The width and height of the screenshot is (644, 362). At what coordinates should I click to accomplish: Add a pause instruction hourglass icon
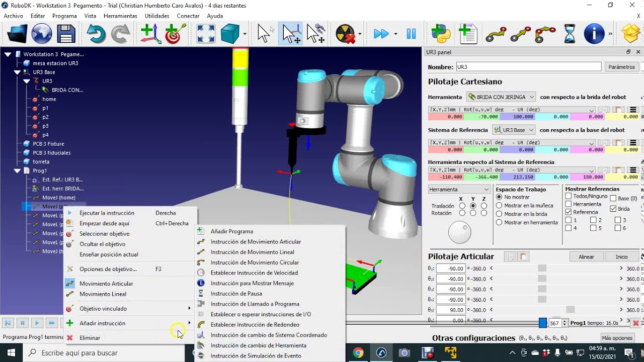click(x=570, y=34)
